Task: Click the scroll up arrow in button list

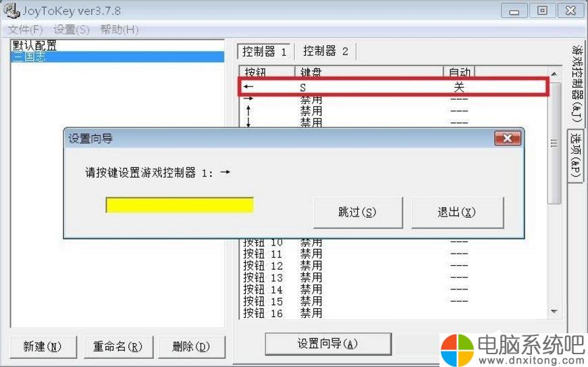Action: 554,74
